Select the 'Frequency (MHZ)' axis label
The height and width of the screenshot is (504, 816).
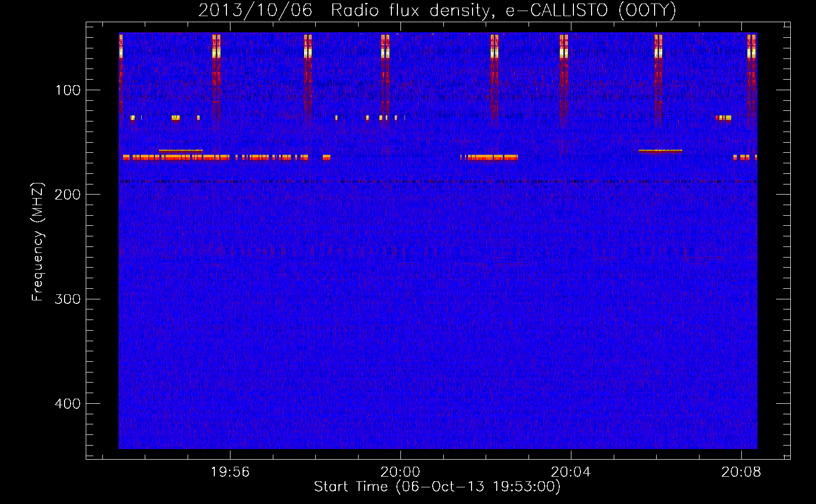38,242
